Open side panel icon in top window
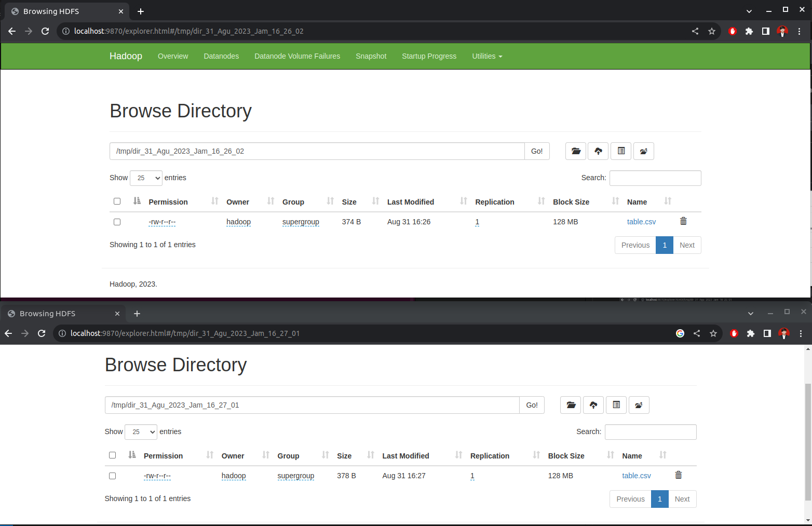 click(x=766, y=31)
